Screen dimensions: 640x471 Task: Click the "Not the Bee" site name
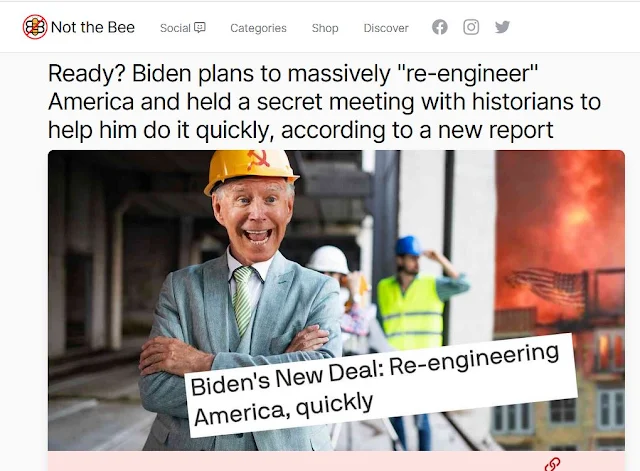click(x=93, y=27)
